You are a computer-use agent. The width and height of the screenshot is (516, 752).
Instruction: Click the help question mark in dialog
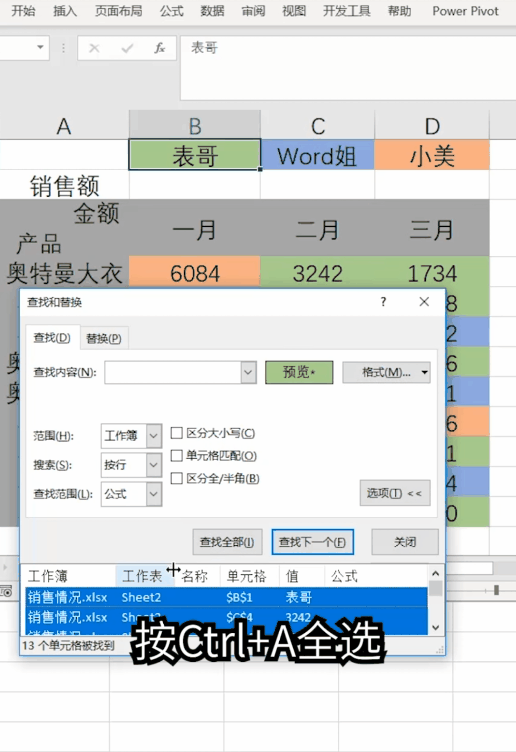[383, 302]
